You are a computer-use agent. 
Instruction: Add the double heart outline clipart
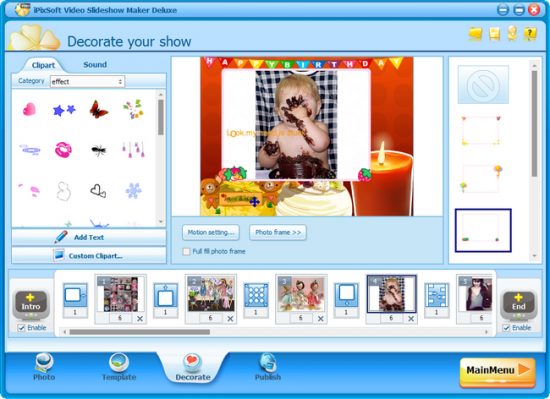98,191
